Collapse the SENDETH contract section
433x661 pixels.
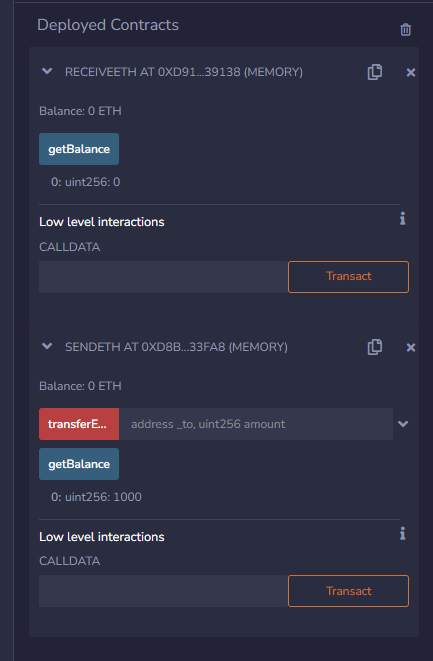pyautogui.click(x=47, y=346)
